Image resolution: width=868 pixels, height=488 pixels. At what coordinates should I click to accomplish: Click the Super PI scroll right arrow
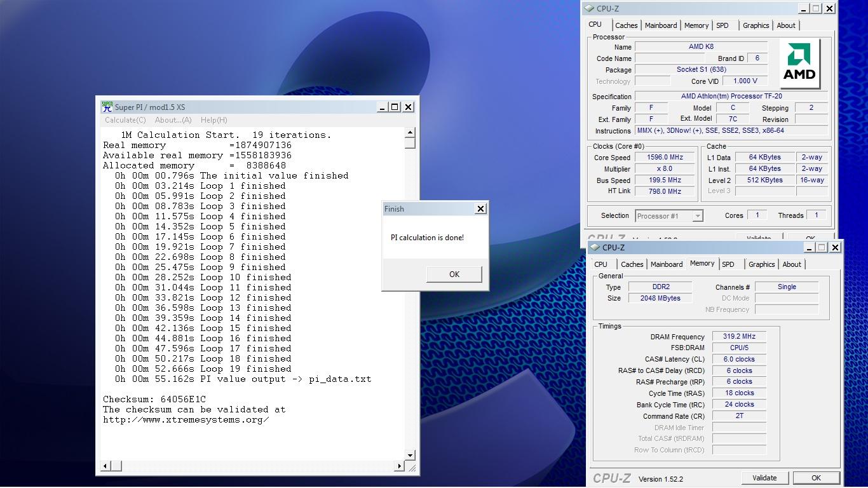coord(399,466)
